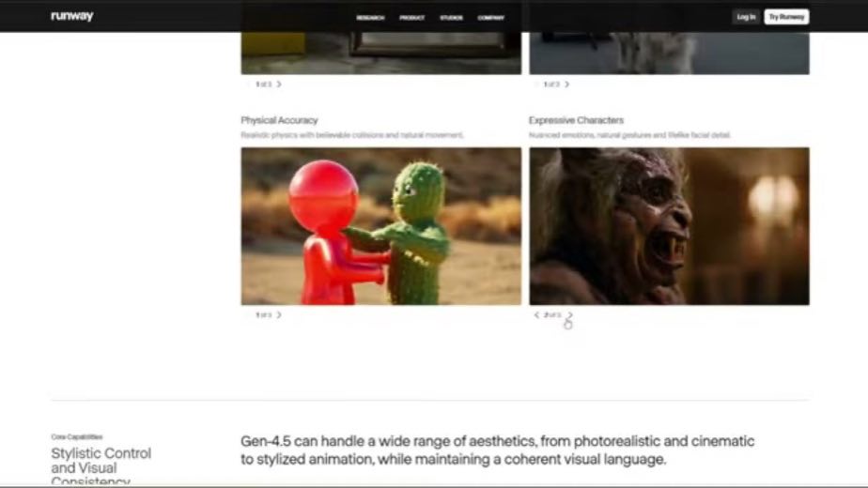Click the top-left cropped video thumbnail

pyautogui.click(x=380, y=53)
